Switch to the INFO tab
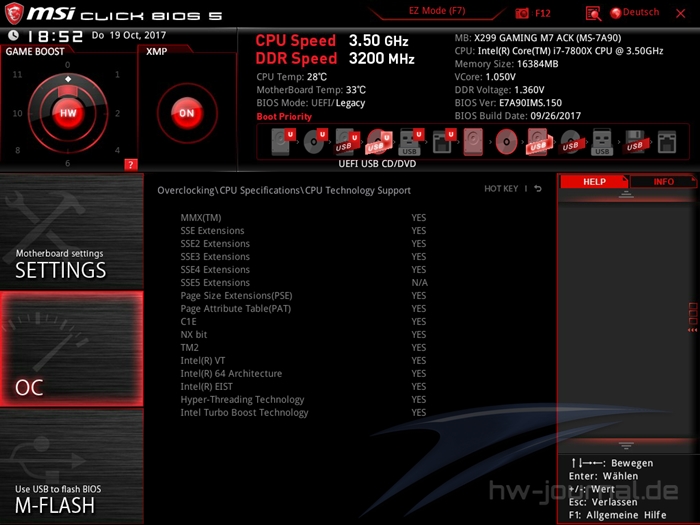 pyautogui.click(x=663, y=182)
